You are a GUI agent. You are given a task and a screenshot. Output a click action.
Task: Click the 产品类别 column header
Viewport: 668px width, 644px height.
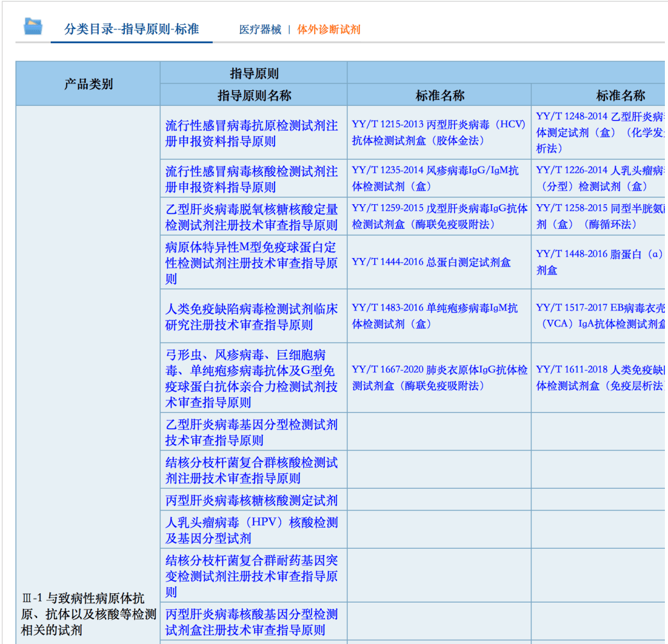click(x=88, y=84)
